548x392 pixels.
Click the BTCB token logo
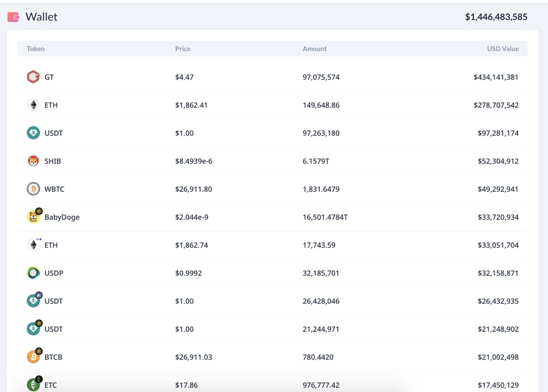[x=34, y=356]
